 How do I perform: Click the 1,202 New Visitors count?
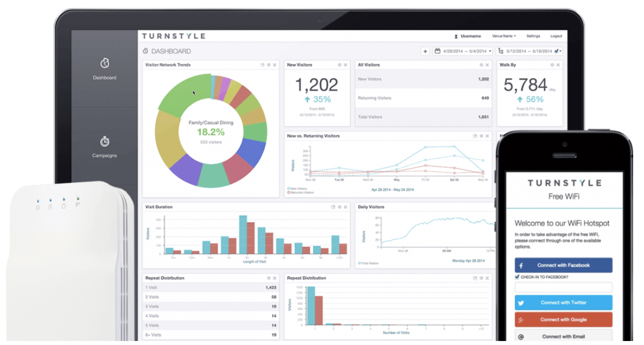tap(317, 85)
